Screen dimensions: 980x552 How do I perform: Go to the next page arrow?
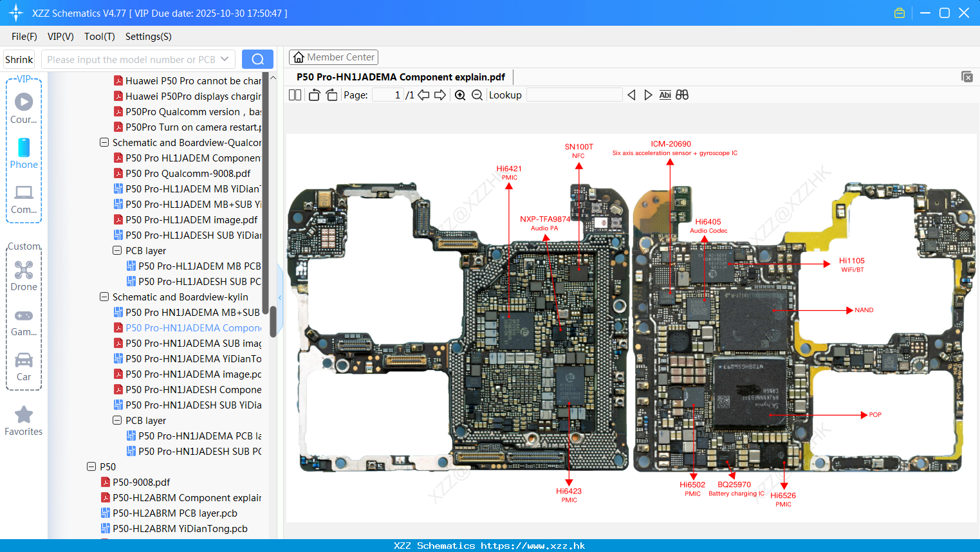pyautogui.click(x=440, y=95)
